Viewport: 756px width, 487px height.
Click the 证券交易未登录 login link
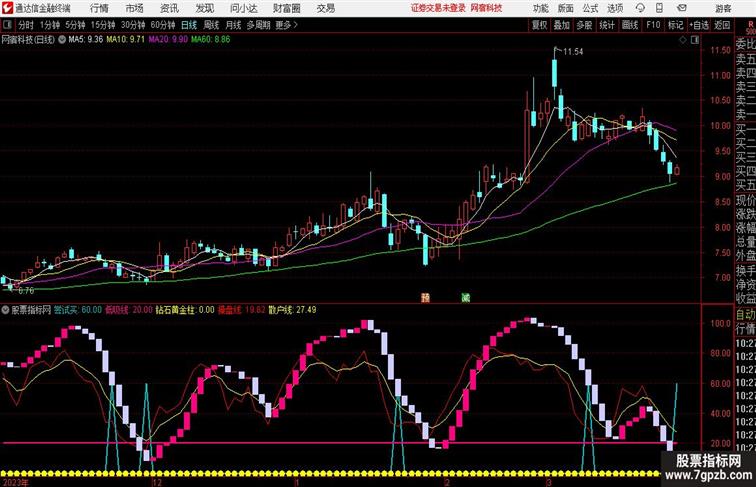click(x=439, y=8)
